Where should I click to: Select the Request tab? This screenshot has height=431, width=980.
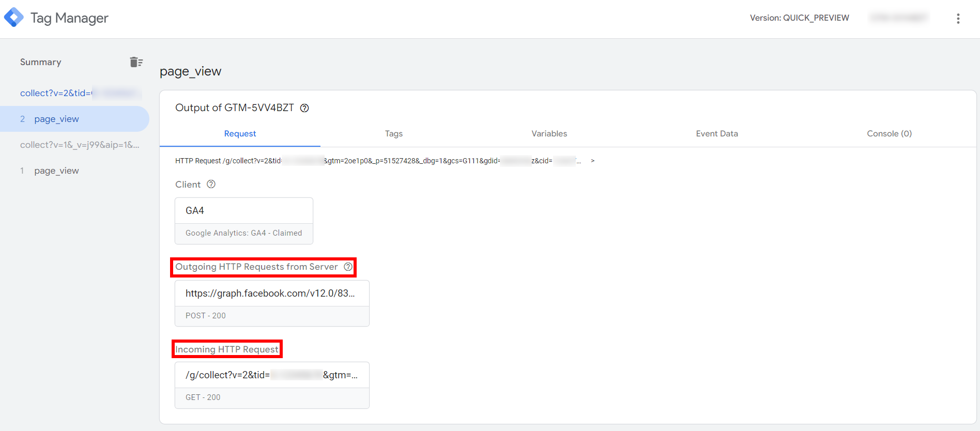pyautogui.click(x=240, y=134)
